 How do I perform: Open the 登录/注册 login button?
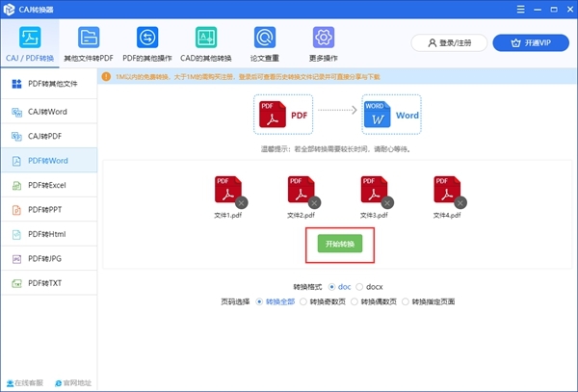[x=448, y=43]
